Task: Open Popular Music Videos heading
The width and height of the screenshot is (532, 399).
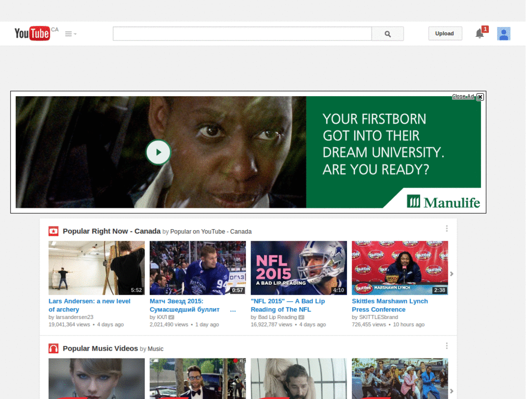Action: tap(100, 349)
